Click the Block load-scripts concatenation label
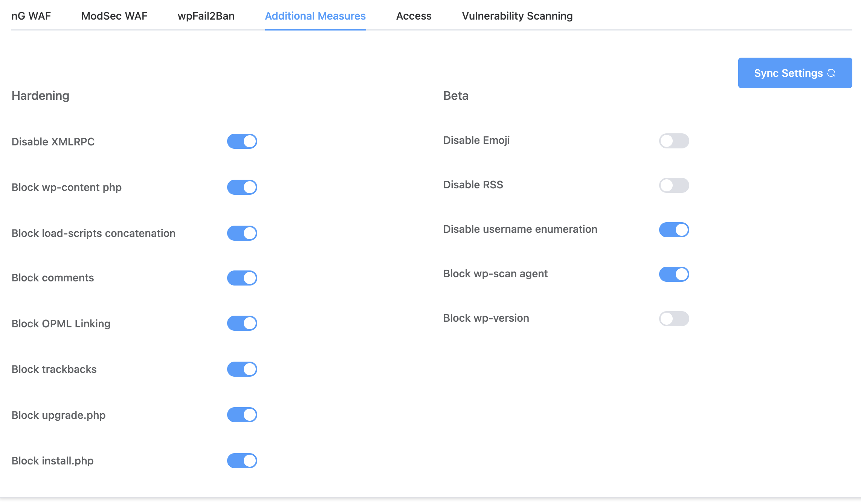This screenshot has width=861, height=504. pos(93,233)
